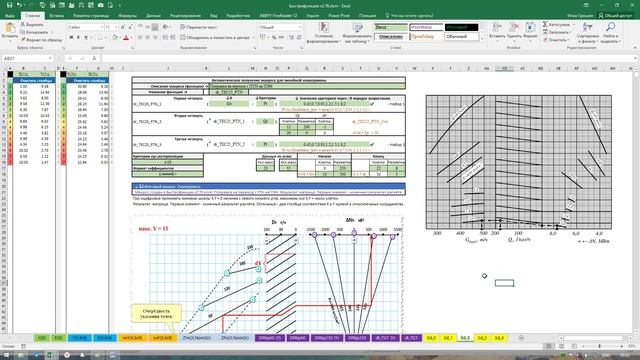
Task: Open the font size dropdown
Action: tap(116, 27)
